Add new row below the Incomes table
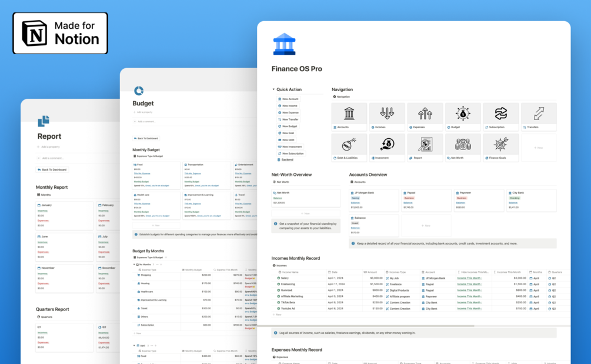 click(277, 315)
